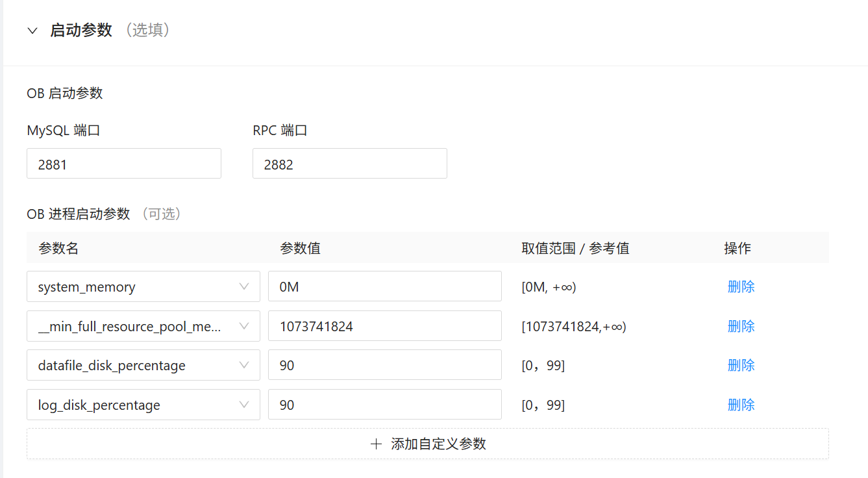Remove the log_disk_percentage row via 删除
The image size is (868, 478).
[741, 405]
